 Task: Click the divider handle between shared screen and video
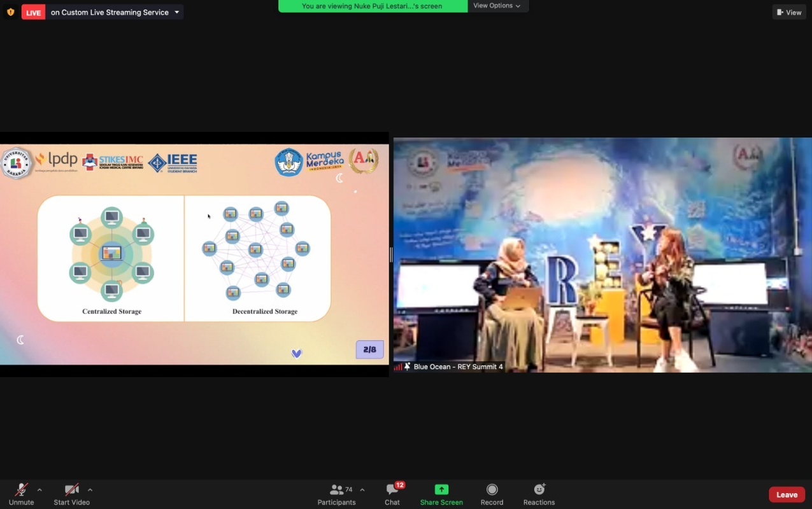coord(391,254)
